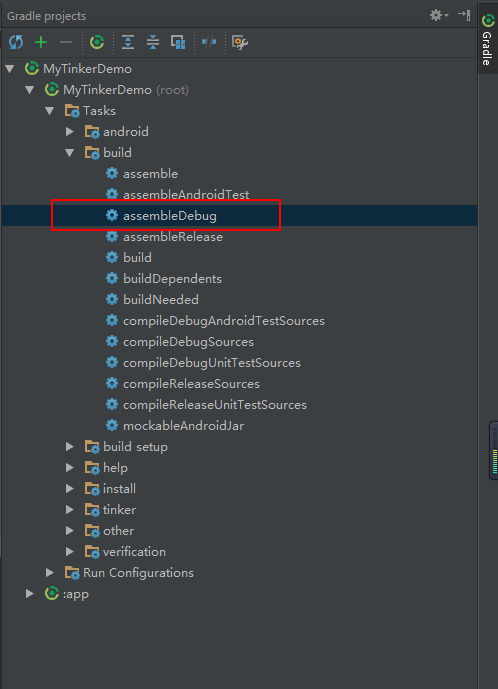Click the android folder icon
This screenshot has width=498, height=689.
[92, 132]
